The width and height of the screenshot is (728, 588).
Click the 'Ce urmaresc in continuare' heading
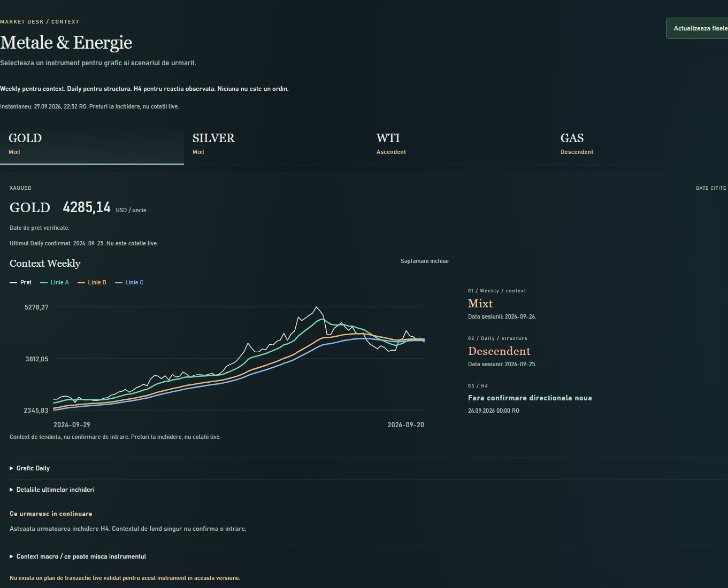(51, 514)
